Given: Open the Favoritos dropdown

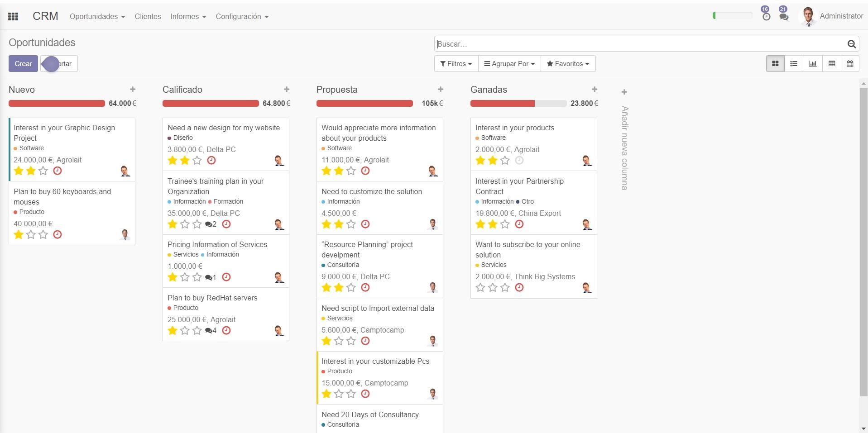Looking at the screenshot, I should (568, 63).
